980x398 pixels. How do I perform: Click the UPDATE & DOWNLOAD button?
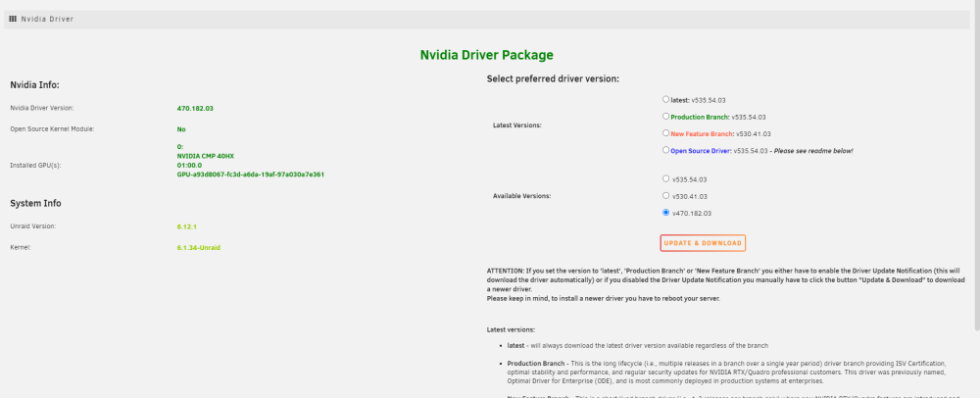(x=703, y=243)
